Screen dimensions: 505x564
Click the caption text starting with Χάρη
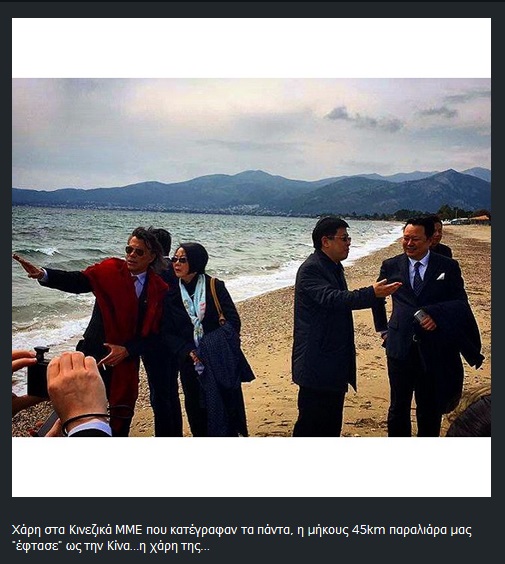(x=242, y=538)
